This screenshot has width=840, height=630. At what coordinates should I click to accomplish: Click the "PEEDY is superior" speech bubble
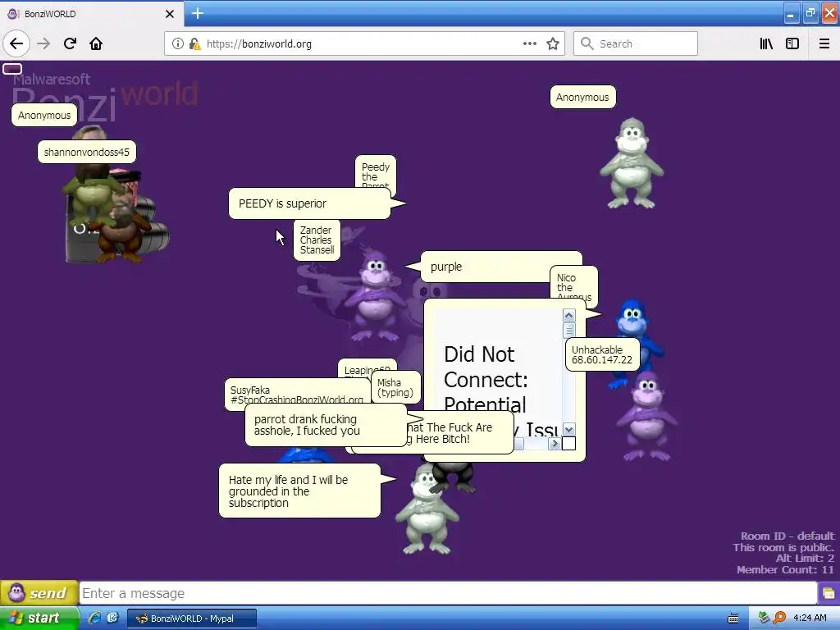coord(309,203)
